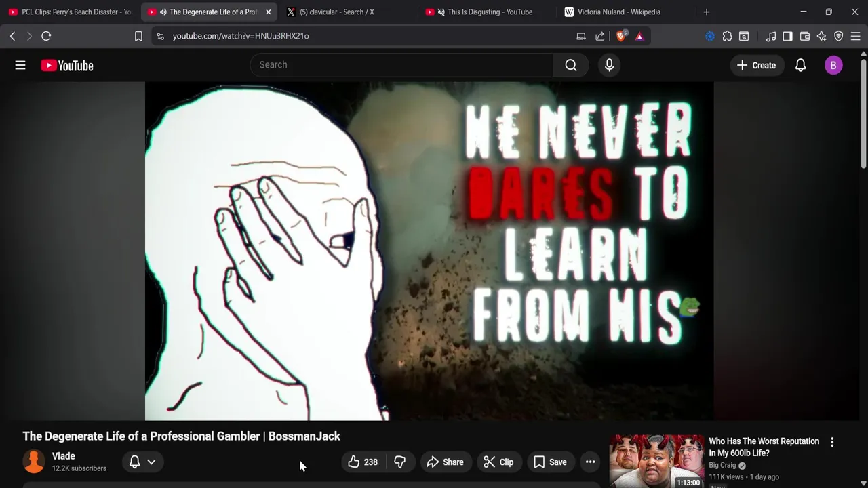868x488 pixels.
Task: Open YouTube notifications bell in header
Action: (800, 65)
